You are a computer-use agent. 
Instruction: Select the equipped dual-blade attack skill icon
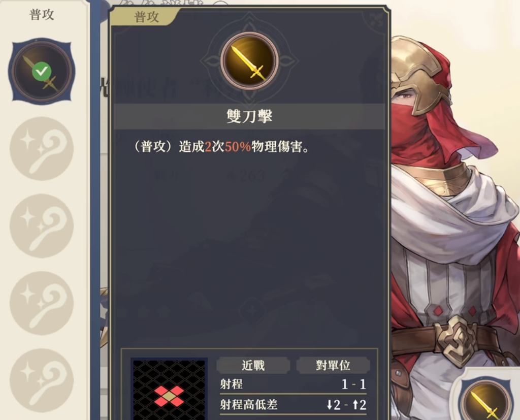point(42,71)
